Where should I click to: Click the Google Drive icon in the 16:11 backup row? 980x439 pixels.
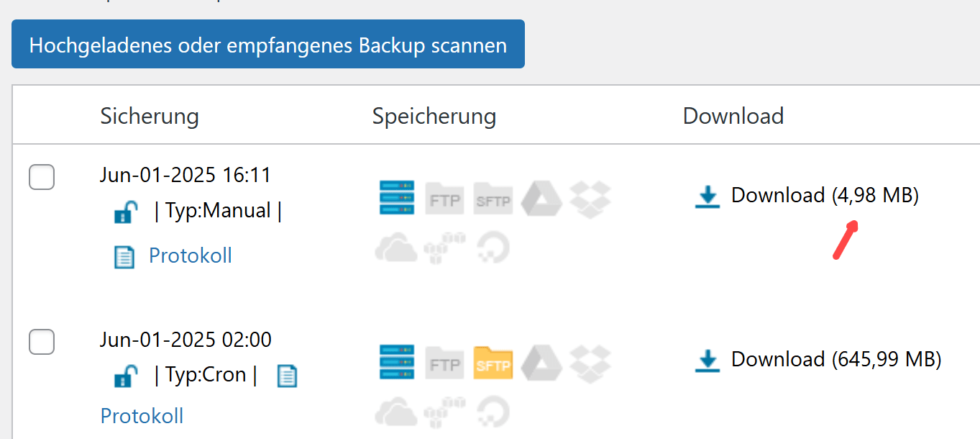[541, 198]
